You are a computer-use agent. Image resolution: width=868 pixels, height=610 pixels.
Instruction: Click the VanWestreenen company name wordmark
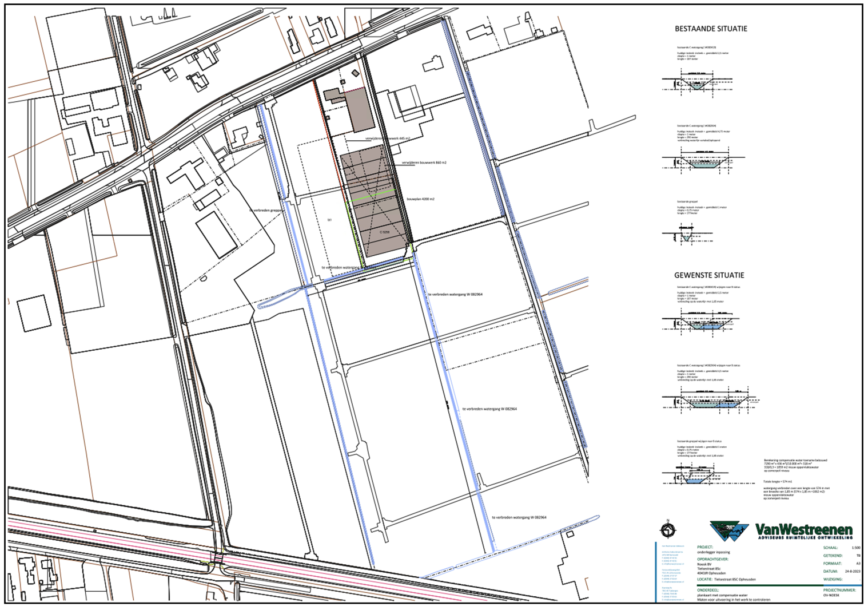[804, 529]
